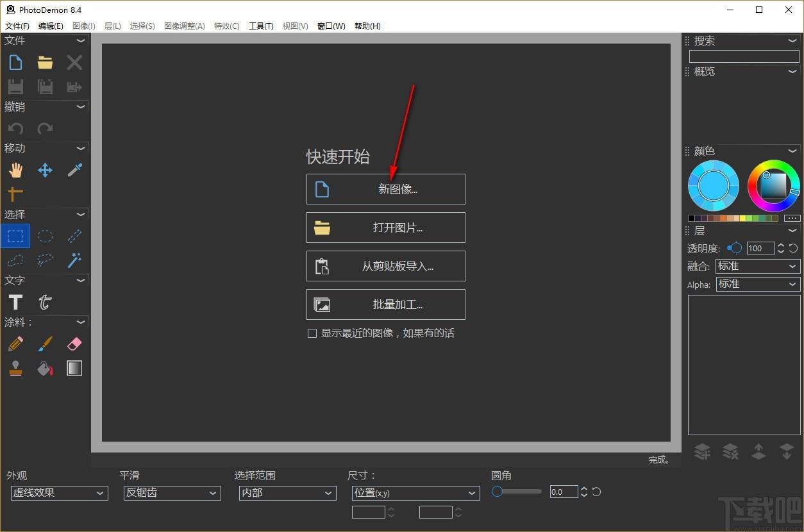
Task: Open the 尺寸 位置(x,y) dropdown
Action: 415,493
